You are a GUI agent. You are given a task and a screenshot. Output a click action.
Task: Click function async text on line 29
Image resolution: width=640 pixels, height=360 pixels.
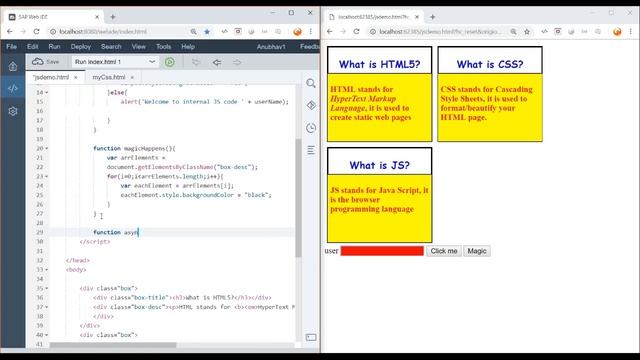116,232
